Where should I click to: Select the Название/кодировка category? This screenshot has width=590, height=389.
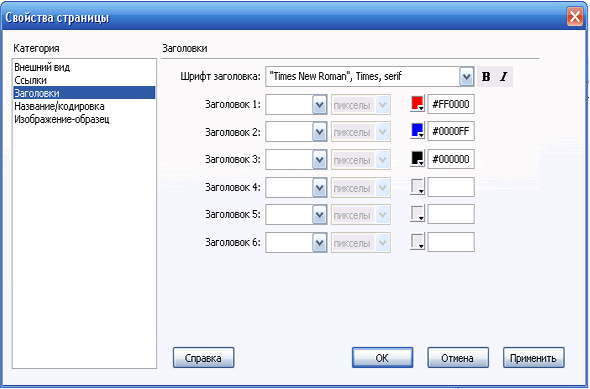pyautogui.click(x=84, y=106)
